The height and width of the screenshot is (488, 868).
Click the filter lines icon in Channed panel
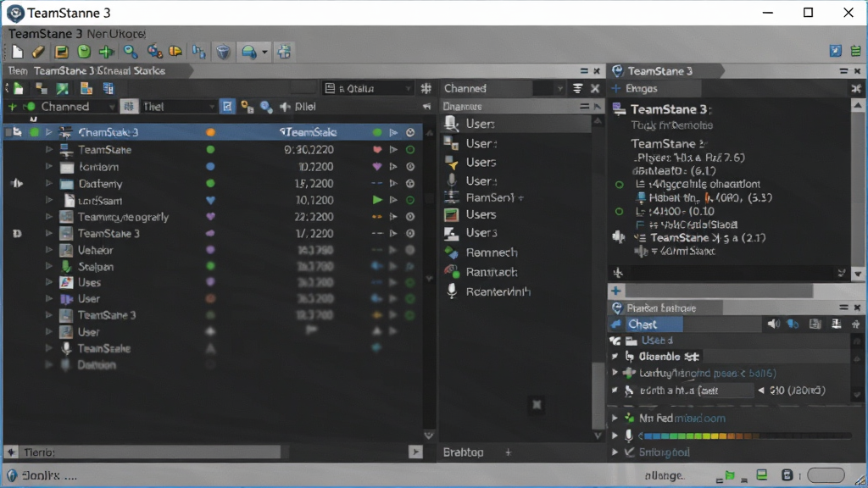tap(577, 88)
